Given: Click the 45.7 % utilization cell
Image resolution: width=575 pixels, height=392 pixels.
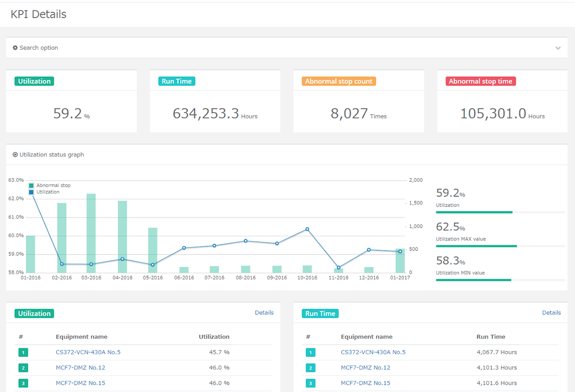Looking at the screenshot, I should coord(219,352).
